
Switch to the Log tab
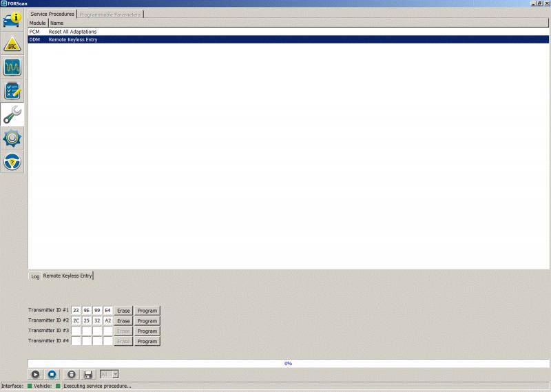point(35,276)
